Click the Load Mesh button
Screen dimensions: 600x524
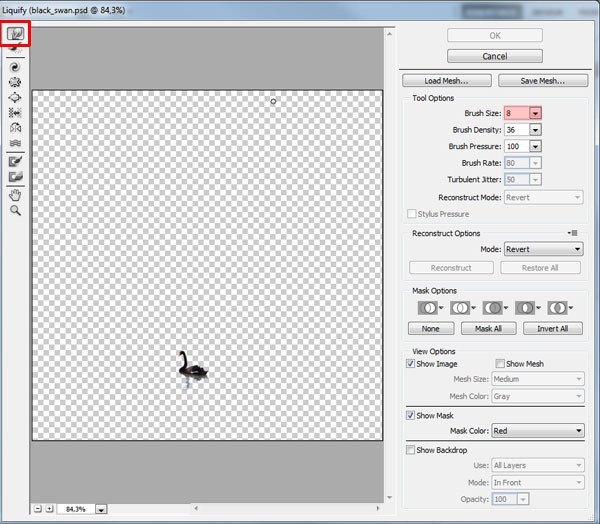click(447, 81)
